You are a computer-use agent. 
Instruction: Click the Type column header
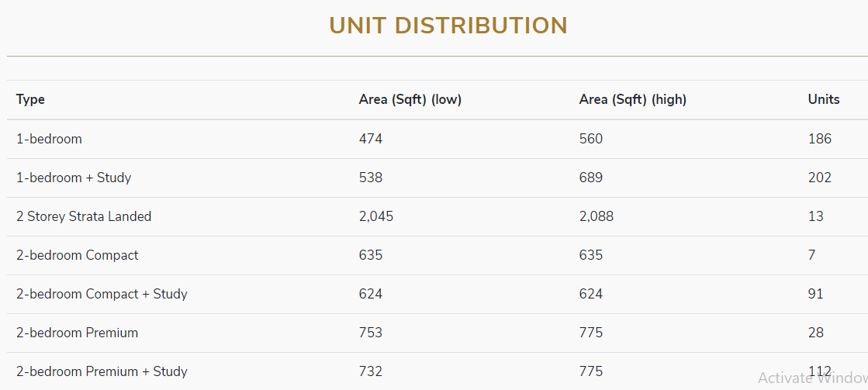coord(31,99)
